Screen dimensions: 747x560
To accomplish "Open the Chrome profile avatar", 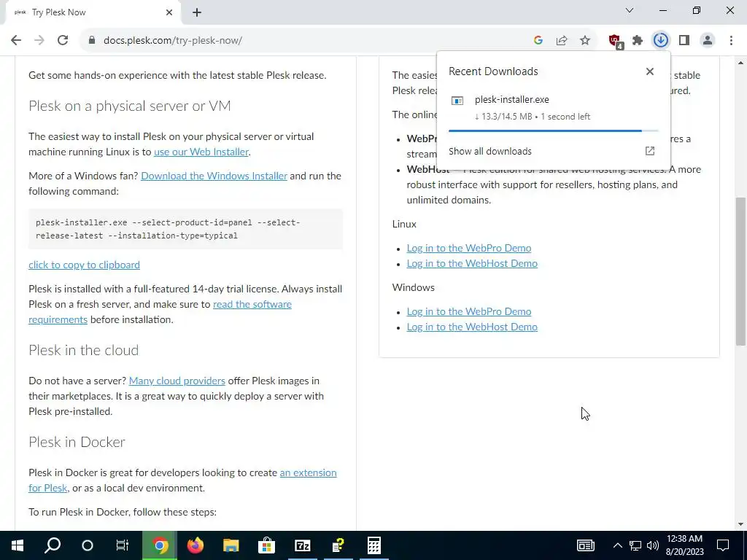I will [708, 41].
